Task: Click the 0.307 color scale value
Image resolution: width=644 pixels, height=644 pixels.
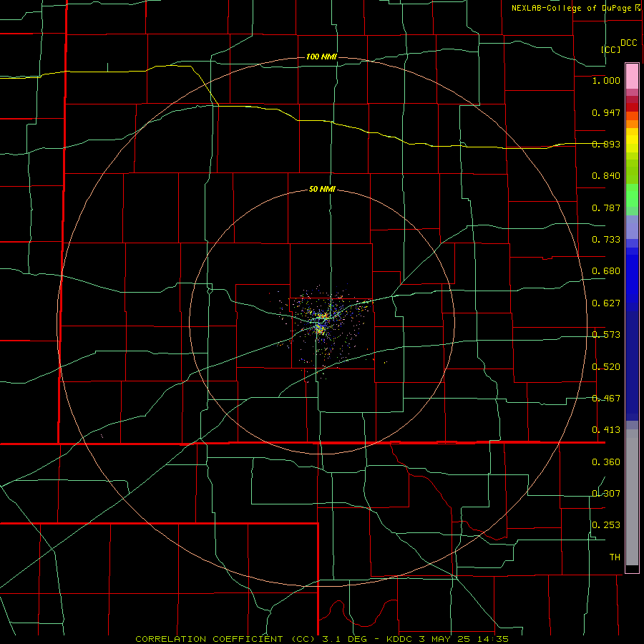Action: tap(606, 494)
